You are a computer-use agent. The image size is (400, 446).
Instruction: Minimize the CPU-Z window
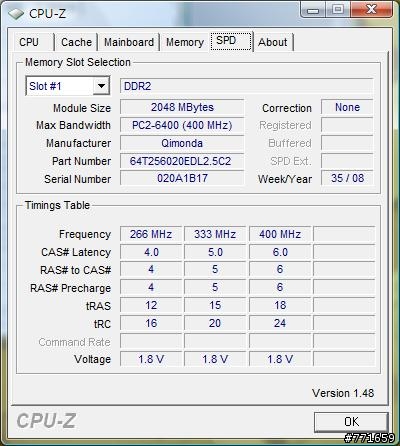313,10
